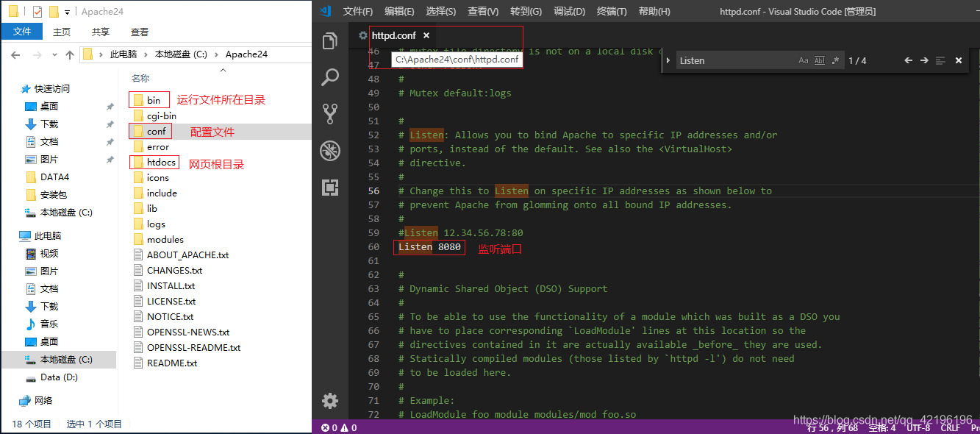Select the cgi-bin folder
The image size is (980, 434).
(x=162, y=115)
